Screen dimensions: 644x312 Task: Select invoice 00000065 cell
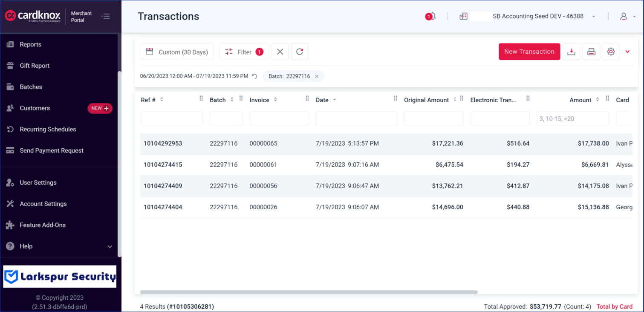point(263,144)
